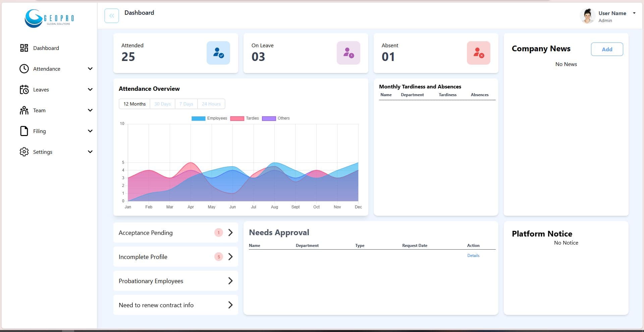Screen dimensions: 644x332
Task: Click the On Leave count 03
Action: [x=258, y=57]
